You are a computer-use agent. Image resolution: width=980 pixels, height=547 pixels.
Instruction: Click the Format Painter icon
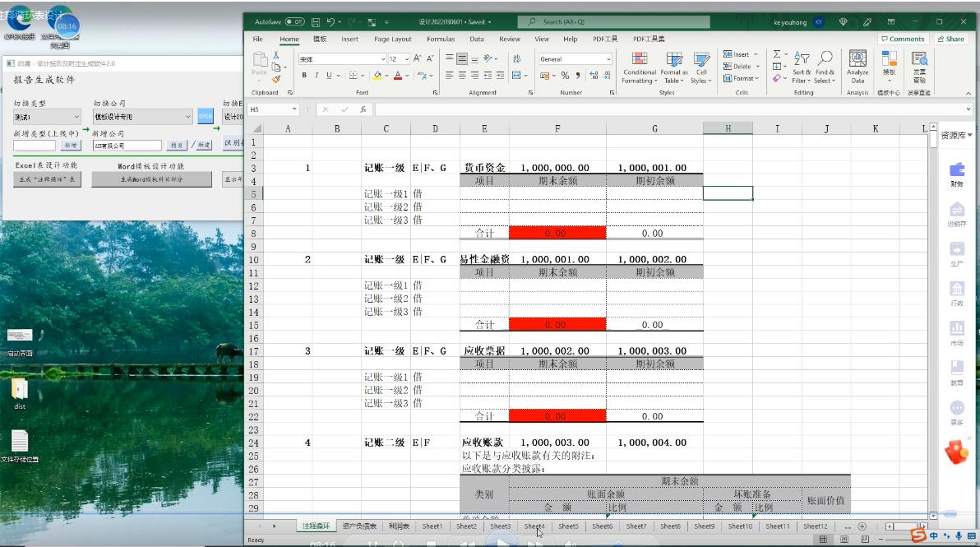tap(276, 80)
